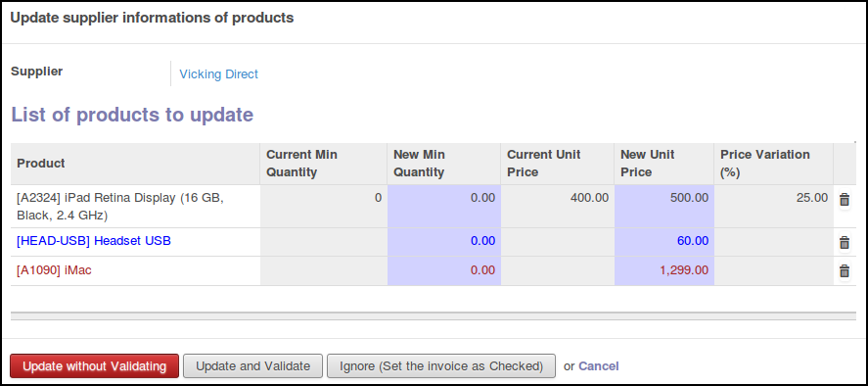This screenshot has width=868, height=386.
Task: Click the Supplier field label
Action: pos(37,71)
